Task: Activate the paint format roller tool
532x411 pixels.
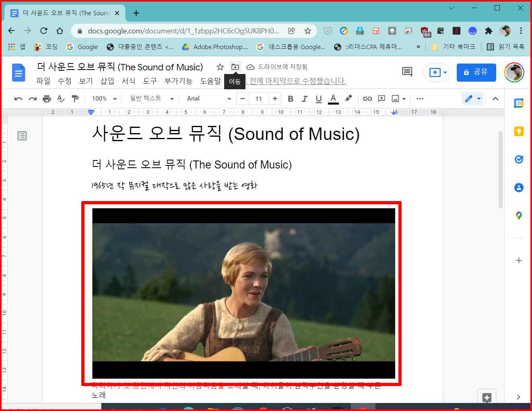Action: pos(75,99)
